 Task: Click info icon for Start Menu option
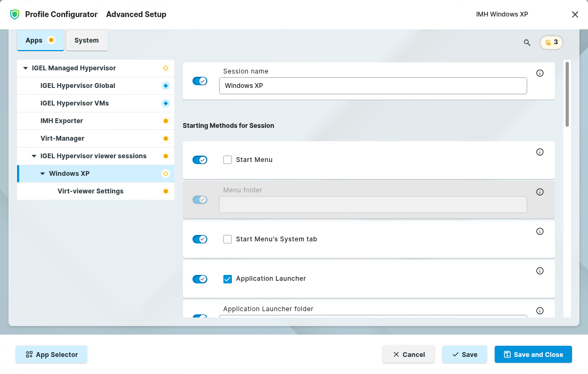point(539,152)
